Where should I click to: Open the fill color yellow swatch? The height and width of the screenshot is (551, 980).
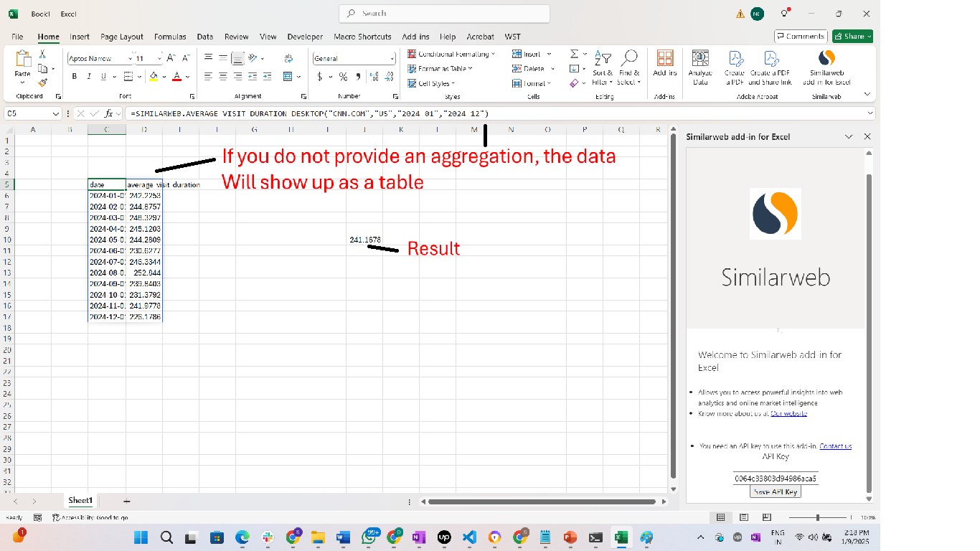point(154,77)
